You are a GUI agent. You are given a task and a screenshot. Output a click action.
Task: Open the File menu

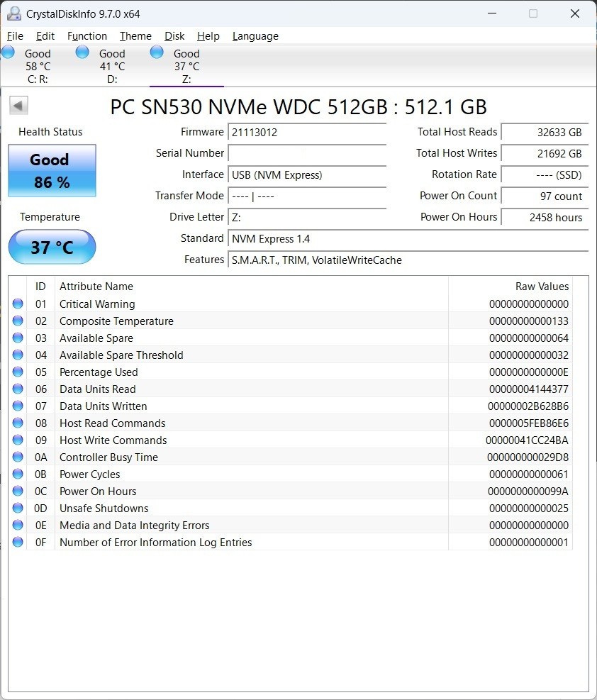(15, 36)
